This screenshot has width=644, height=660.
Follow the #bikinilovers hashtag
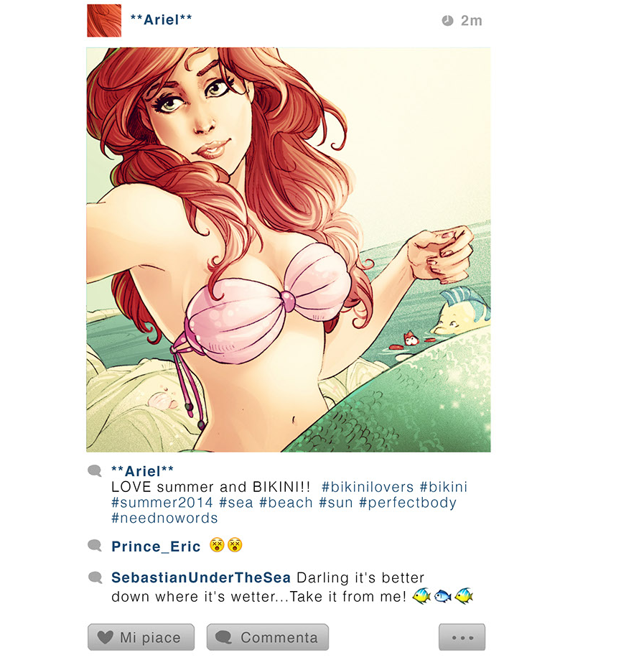click(368, 487)
